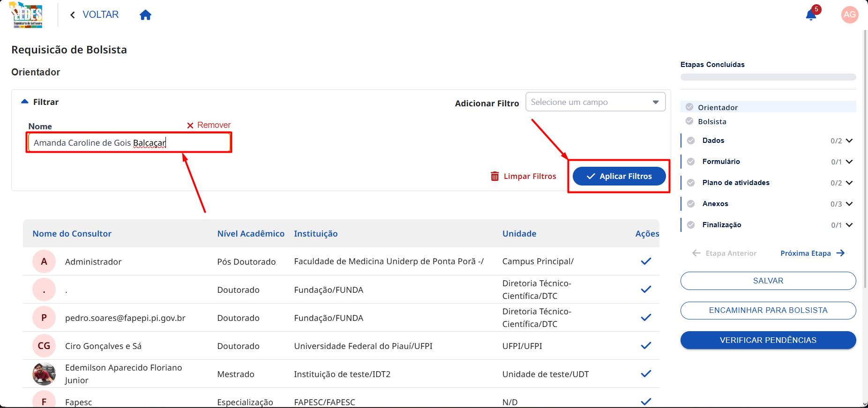Image resolution: width=868 pixels, height=408 pixels.
Task: Expand the Anexos section chevron
Action: (849, 204)
